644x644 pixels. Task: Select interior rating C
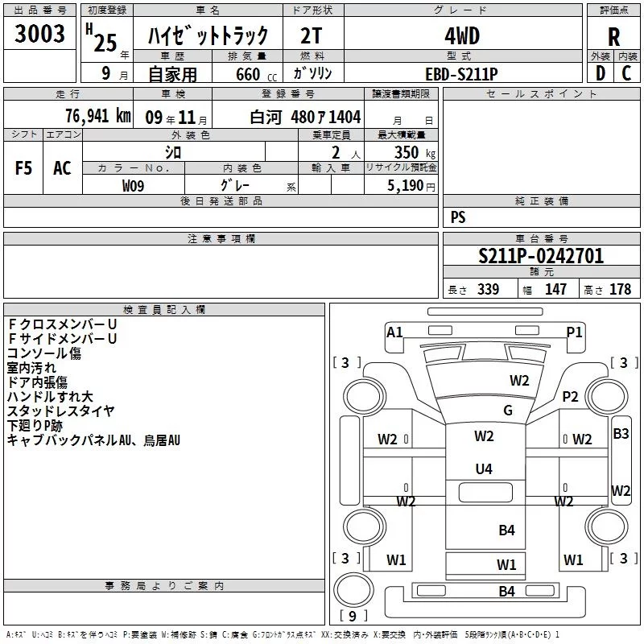click(x=626, y=73)
